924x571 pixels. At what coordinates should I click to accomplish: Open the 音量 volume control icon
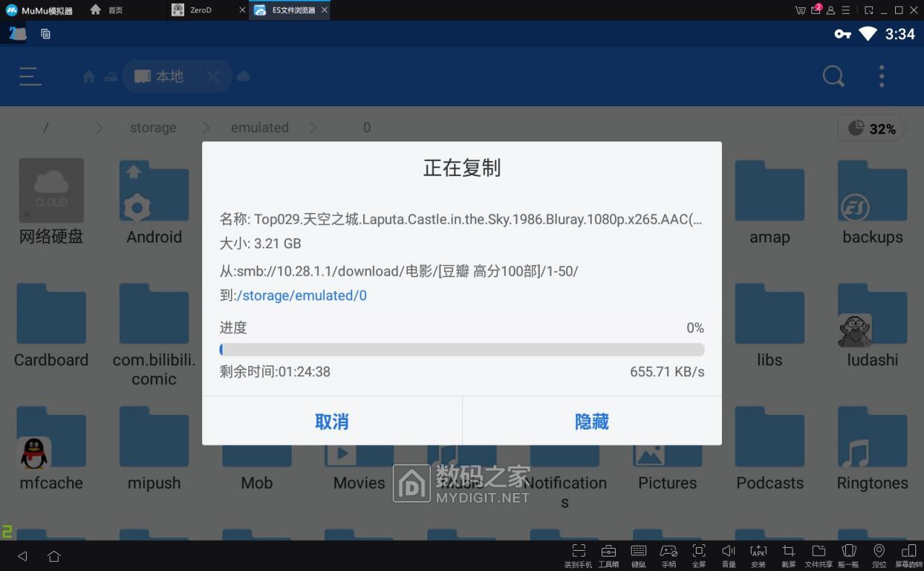[x=728, y=555]
